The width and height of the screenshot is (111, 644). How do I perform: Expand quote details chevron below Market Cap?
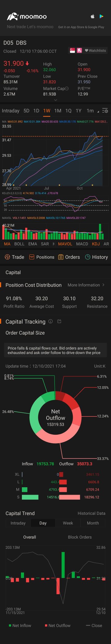point(55,100)
